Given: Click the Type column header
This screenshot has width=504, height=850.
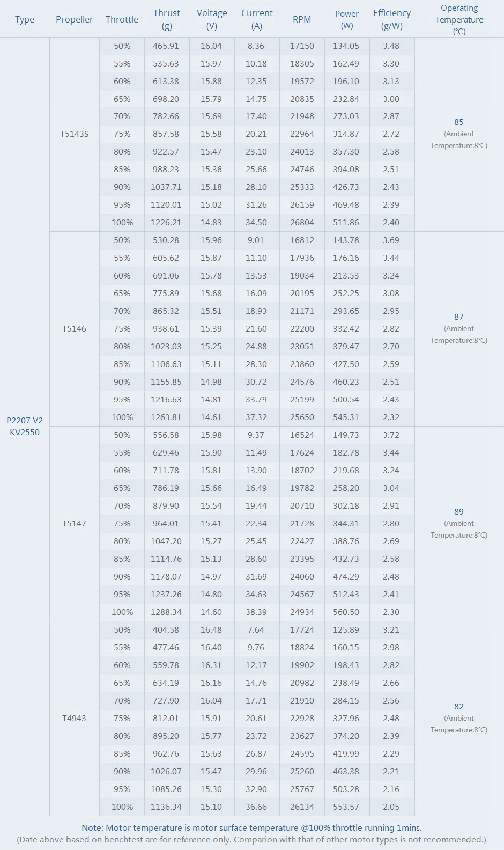Looking at the screenshot, I should (25, 19).
